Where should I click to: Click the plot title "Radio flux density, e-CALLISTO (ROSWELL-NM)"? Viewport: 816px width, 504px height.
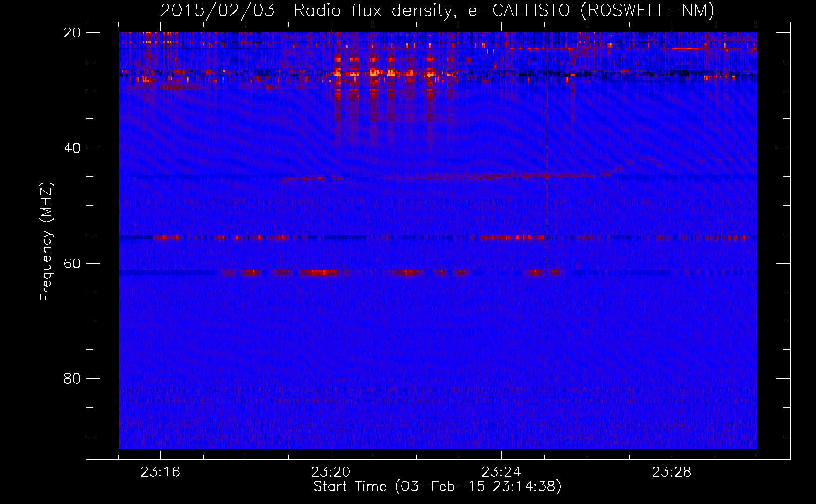(x=504, y=10)
